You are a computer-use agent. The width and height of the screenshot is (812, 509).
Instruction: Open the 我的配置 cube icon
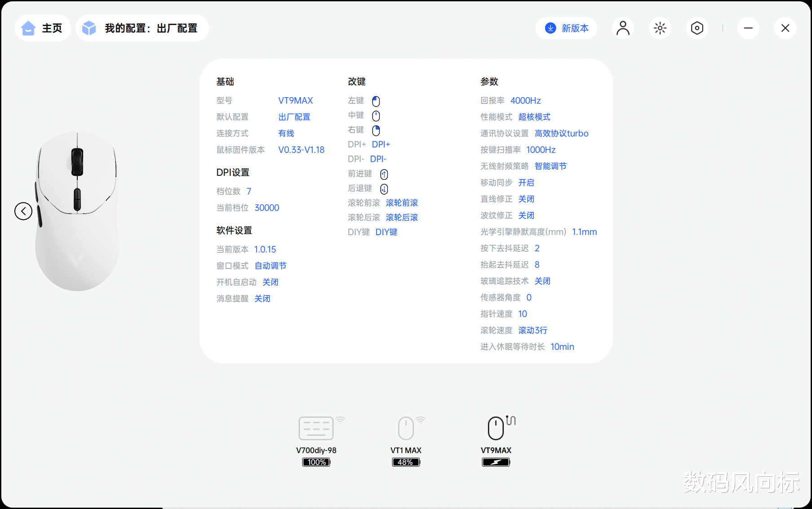click(x=89, y=28)
